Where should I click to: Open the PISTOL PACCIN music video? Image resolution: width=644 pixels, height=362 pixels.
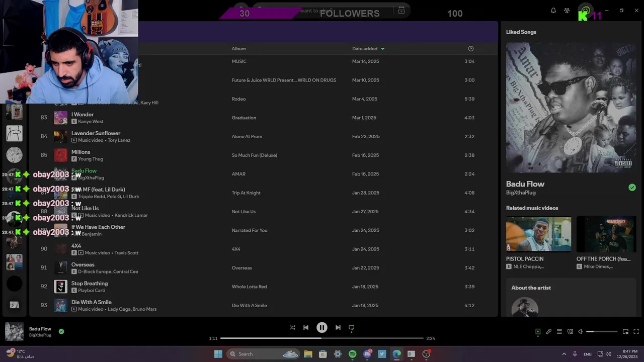pos(538,234)
